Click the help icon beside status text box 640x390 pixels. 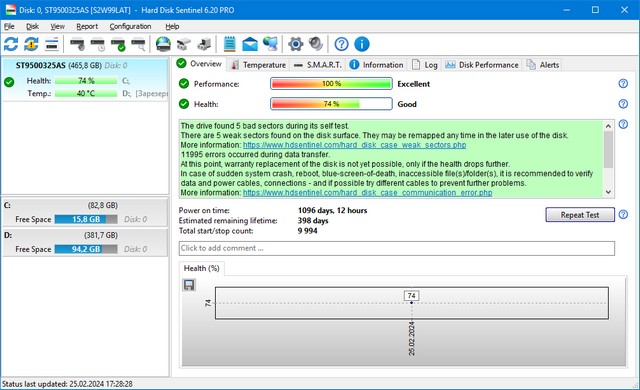[x=623, y=124]
